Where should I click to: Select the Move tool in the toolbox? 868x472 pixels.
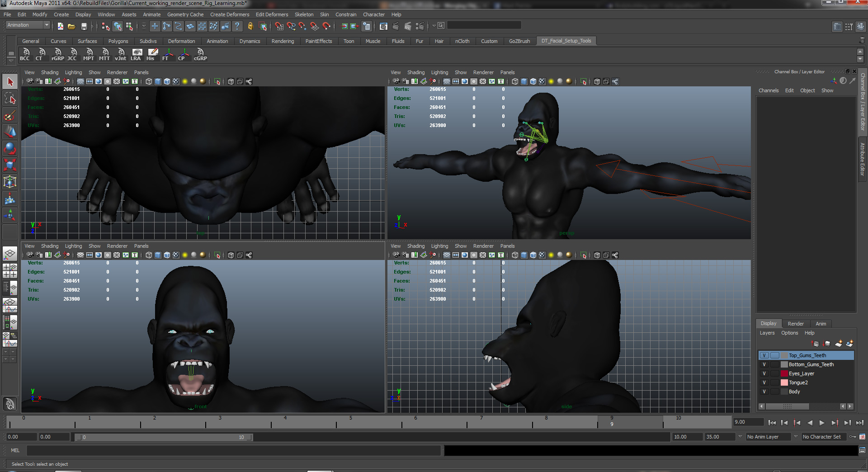point(10,132)
